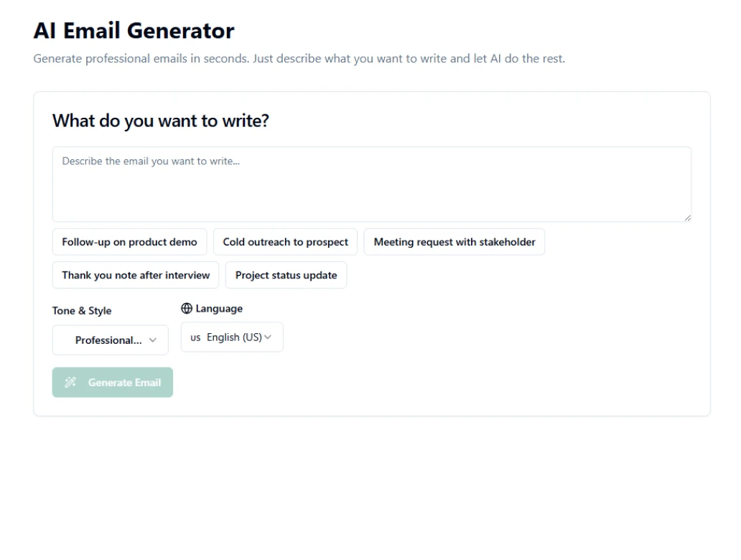Click the textarea resize handle
The image size is (741, 560).
687,217
